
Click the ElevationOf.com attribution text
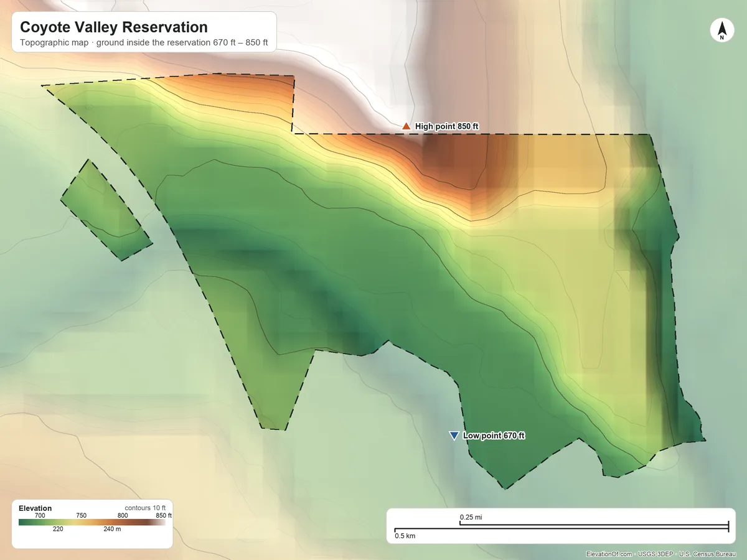[x=662, y=554]
